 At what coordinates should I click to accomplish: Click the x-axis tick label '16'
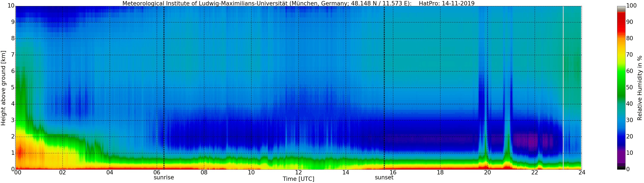click(393, 172)
